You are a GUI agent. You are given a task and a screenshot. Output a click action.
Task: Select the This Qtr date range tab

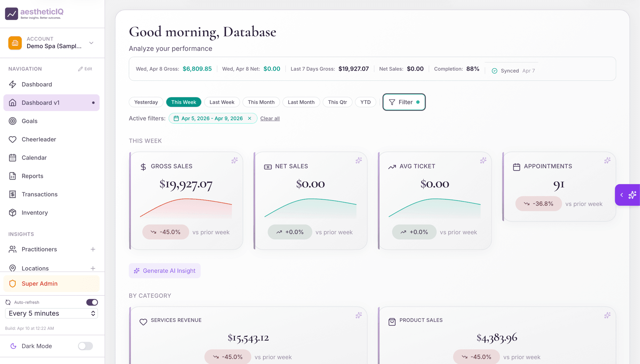337,102
